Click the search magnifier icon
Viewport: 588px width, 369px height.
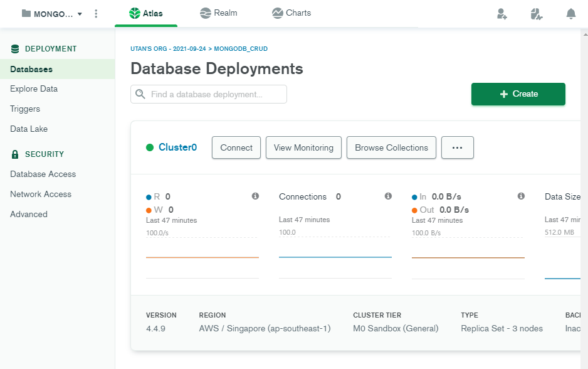coord(140,94)
